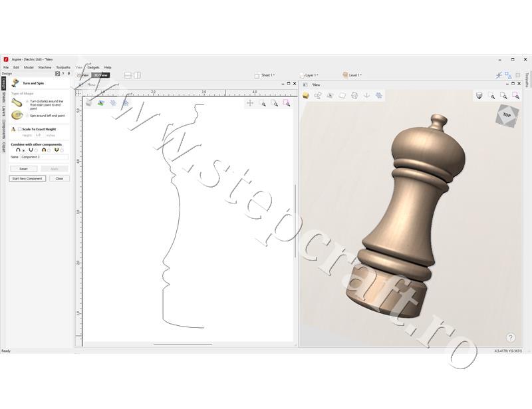
Task: Click the first icon in 2D view toolbar
Action: (x=88, y=103)
